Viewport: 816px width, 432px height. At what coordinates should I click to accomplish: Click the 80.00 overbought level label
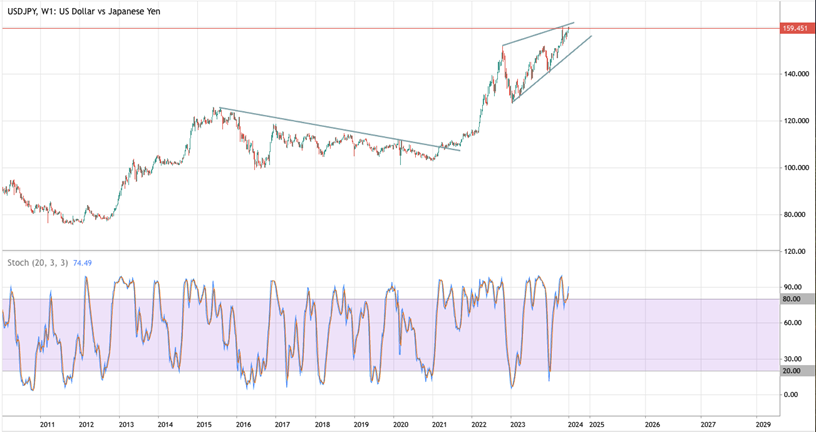point(798,299)
